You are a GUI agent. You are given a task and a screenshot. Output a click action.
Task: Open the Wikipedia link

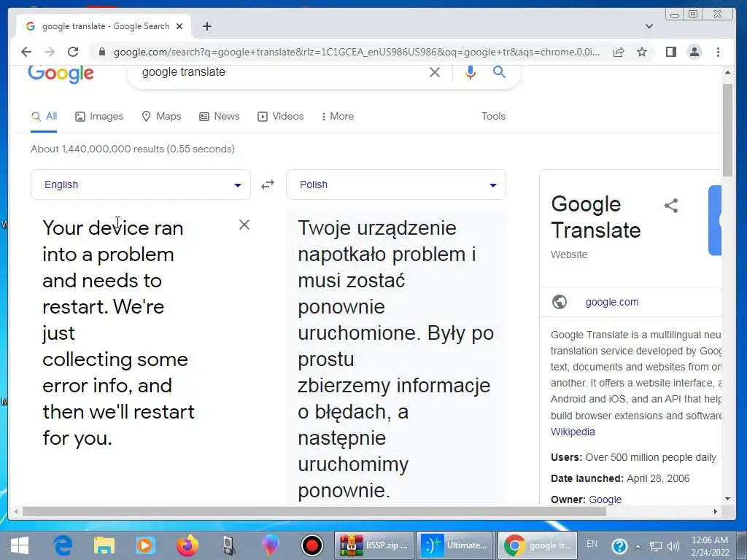pos(573,432)
